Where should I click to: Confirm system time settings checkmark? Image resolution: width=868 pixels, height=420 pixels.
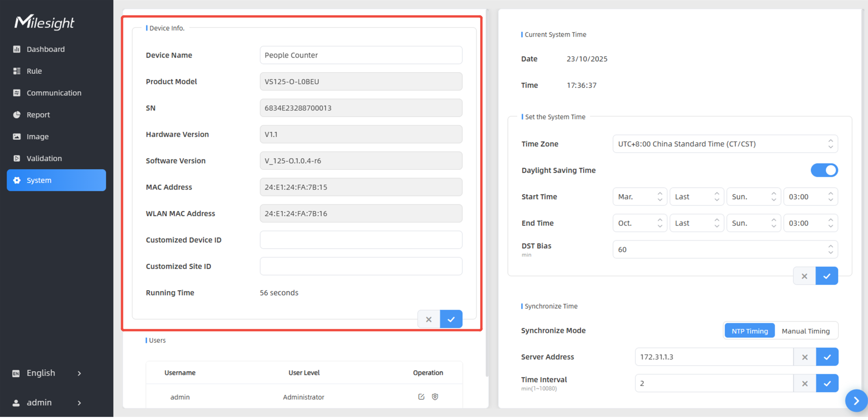827,276
